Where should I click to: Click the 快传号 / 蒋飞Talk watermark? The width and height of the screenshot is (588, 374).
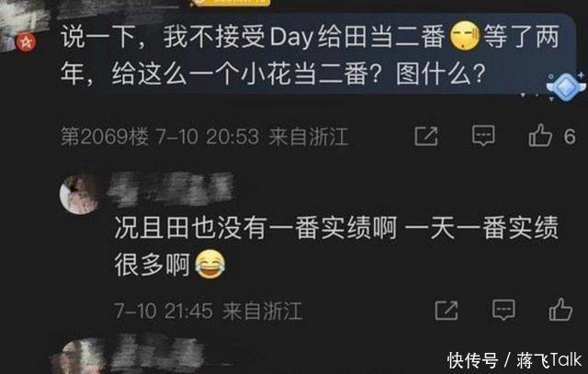(x=514, y=361)
